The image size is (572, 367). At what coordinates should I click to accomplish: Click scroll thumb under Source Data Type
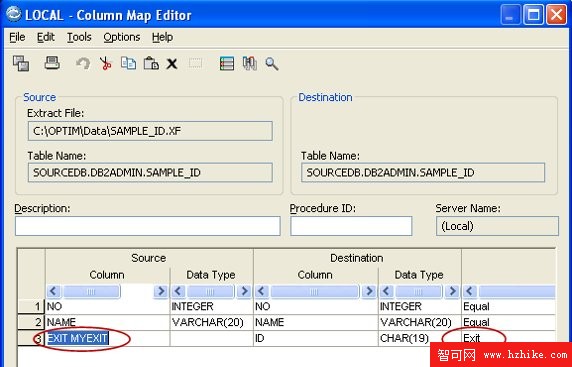[x=210, y=291]
